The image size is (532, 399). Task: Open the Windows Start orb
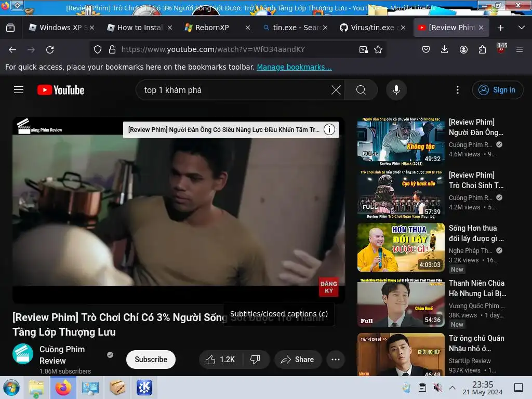coord(11,388)
